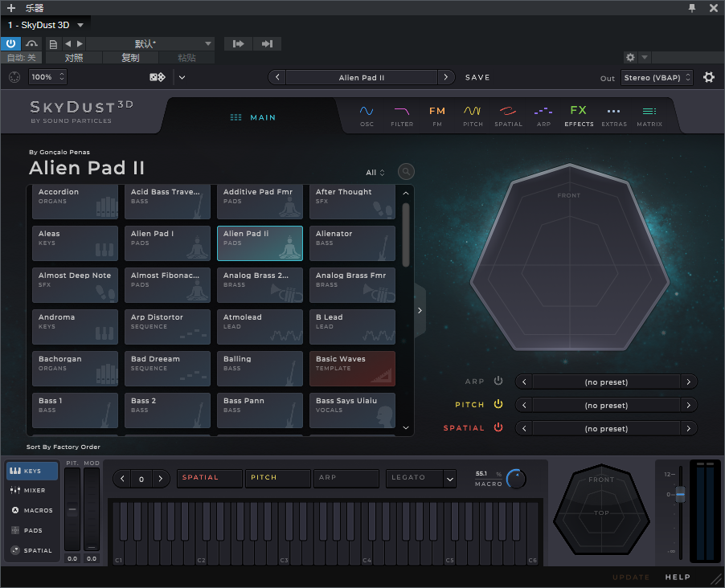Click the skip-to-end arrow icon in host bar
The width and height of the screenshot is (725, 588).
pos(267,44)
